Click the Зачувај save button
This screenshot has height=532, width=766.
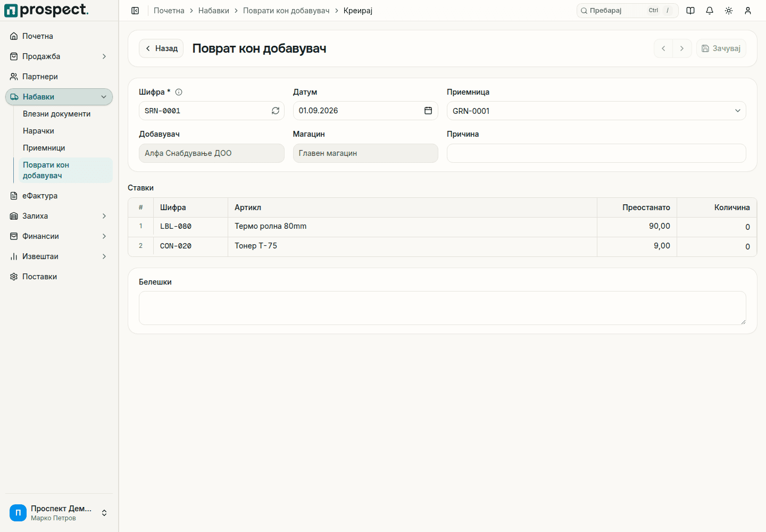721,48
